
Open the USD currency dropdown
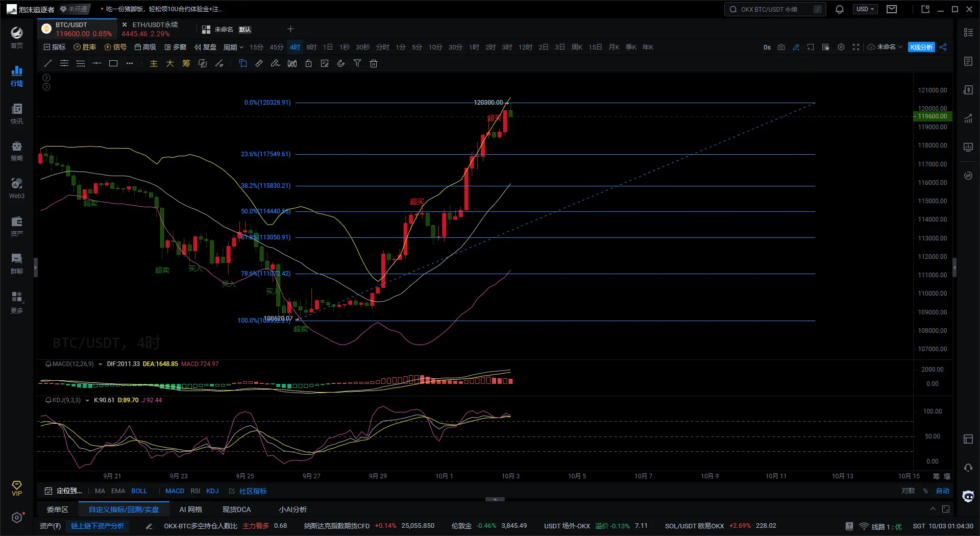865,9
